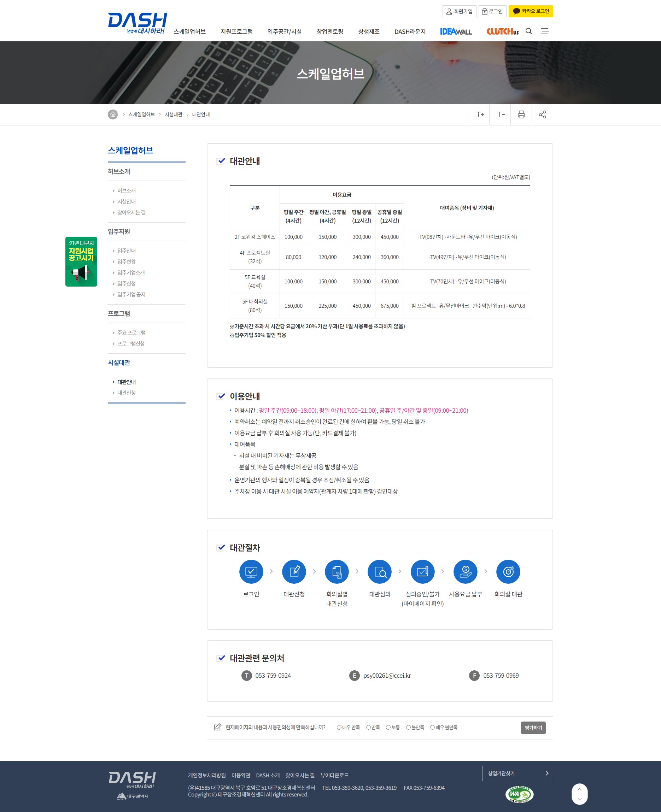Click the printer icon above the content

pos(521,114)
